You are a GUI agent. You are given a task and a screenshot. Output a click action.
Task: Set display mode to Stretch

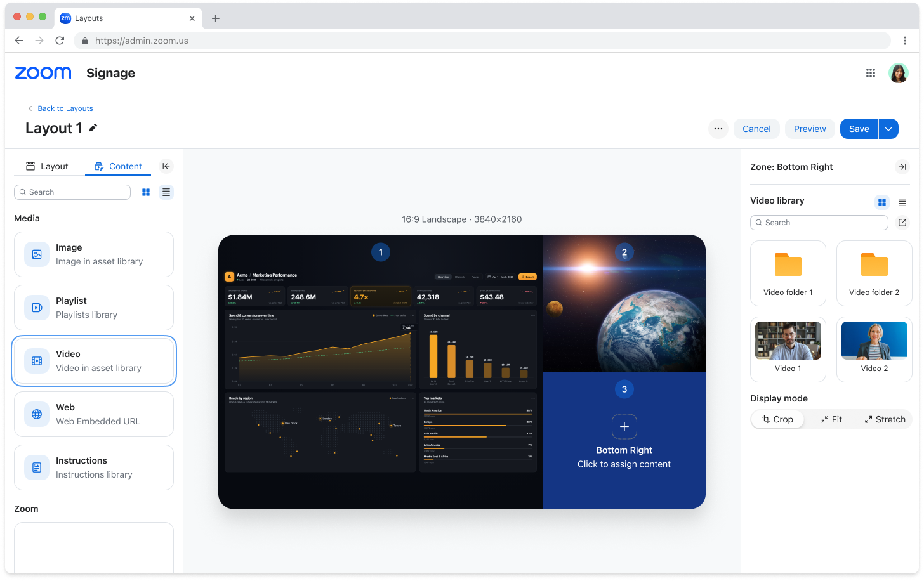coord(885,419)
